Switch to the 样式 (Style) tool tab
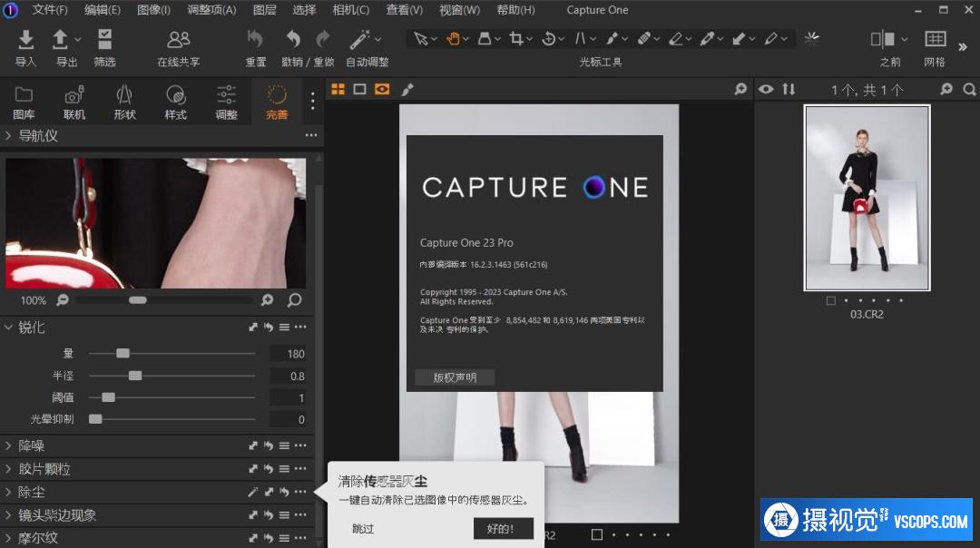Image resolution: width=980 pixels, height=548 pixels. pos(176,103)
